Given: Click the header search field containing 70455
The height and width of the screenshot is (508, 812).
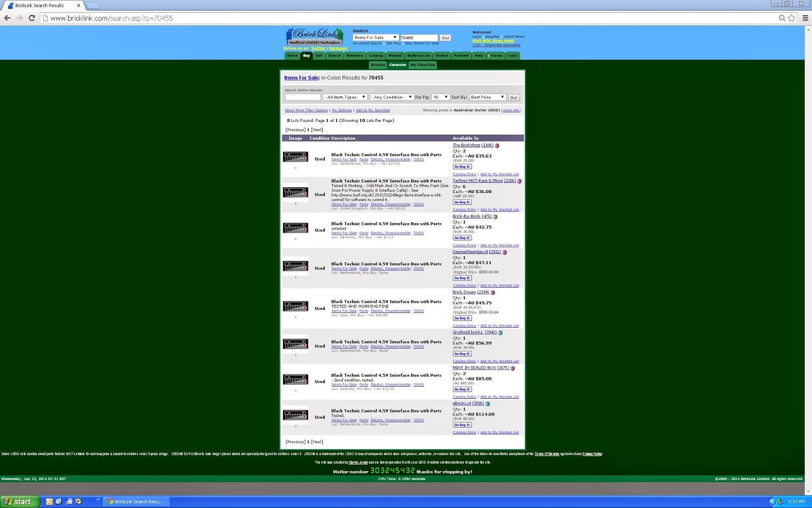Looking at the screenshot, I should [419, 38].
